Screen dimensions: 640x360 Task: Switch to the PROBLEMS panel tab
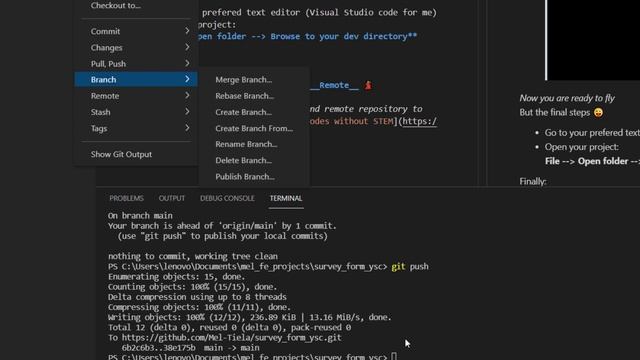pos(126,198)
